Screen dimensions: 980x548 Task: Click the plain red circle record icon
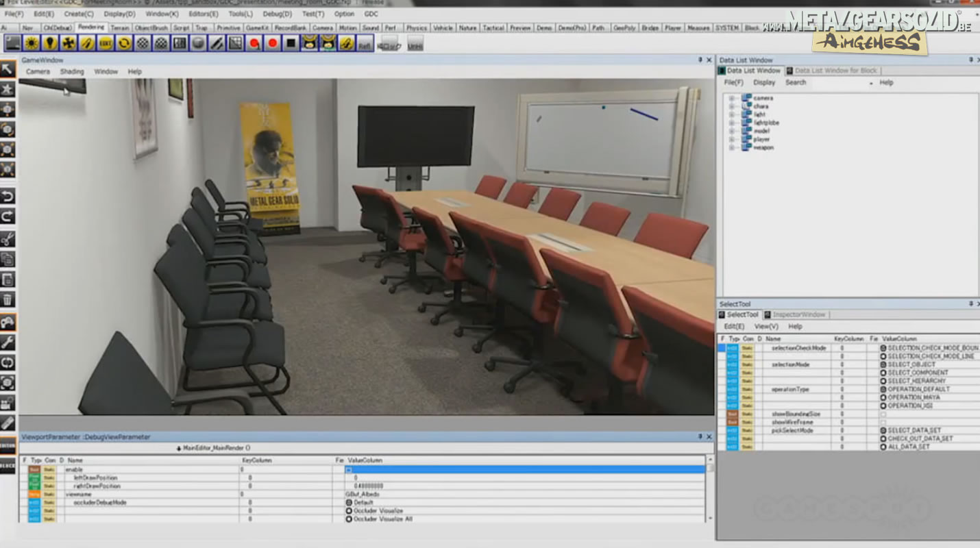(273, 43)
